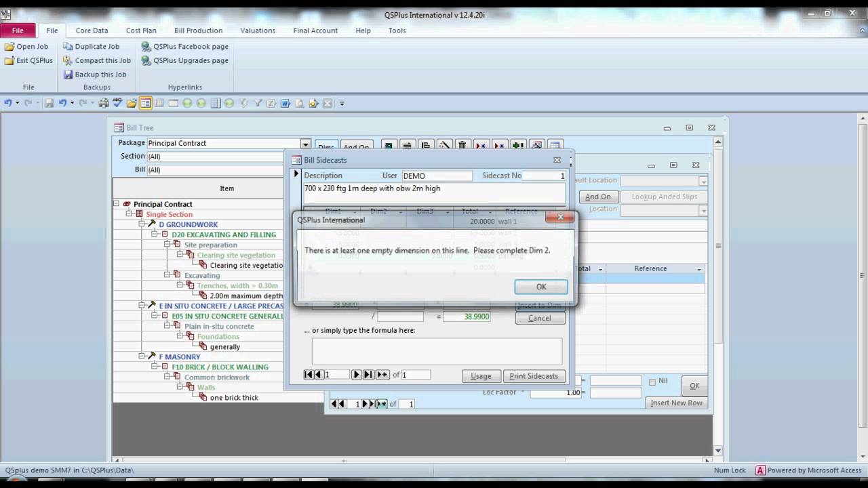Click the trash delete icon in Bill Tree
This screenshot has width=868, height=488.
(x=462, y=146)
